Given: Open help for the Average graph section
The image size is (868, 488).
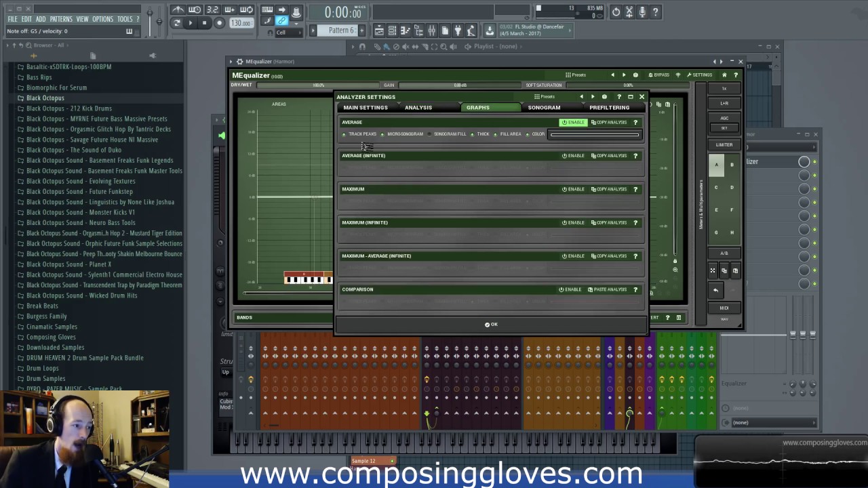Looking at the screenshot, I should point(635,123).
